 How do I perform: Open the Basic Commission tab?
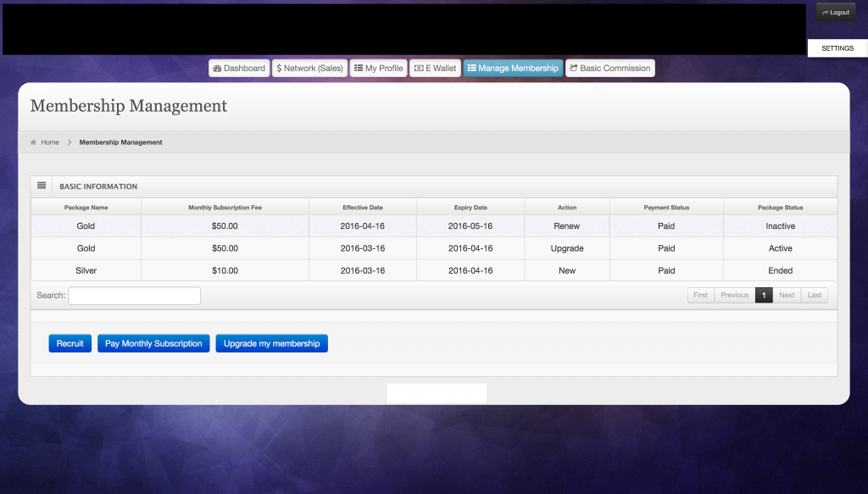609,69
